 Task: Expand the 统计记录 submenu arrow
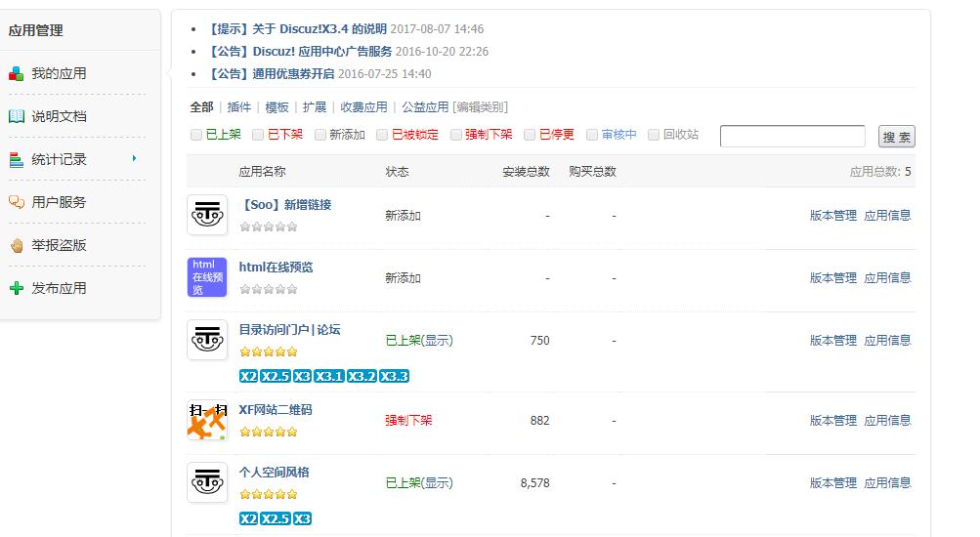[134, 158]
